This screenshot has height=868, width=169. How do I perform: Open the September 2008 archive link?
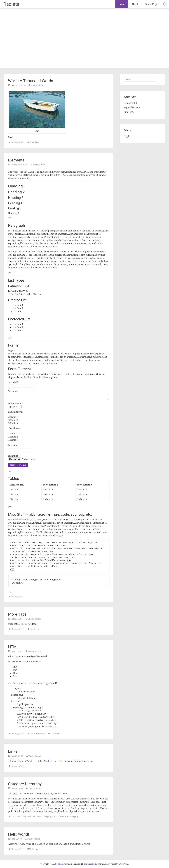(x=132, y=107)
